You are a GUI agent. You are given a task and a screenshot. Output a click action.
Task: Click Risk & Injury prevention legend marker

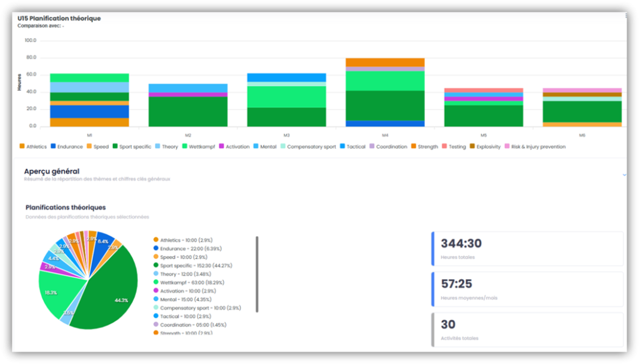coord(507,147)
